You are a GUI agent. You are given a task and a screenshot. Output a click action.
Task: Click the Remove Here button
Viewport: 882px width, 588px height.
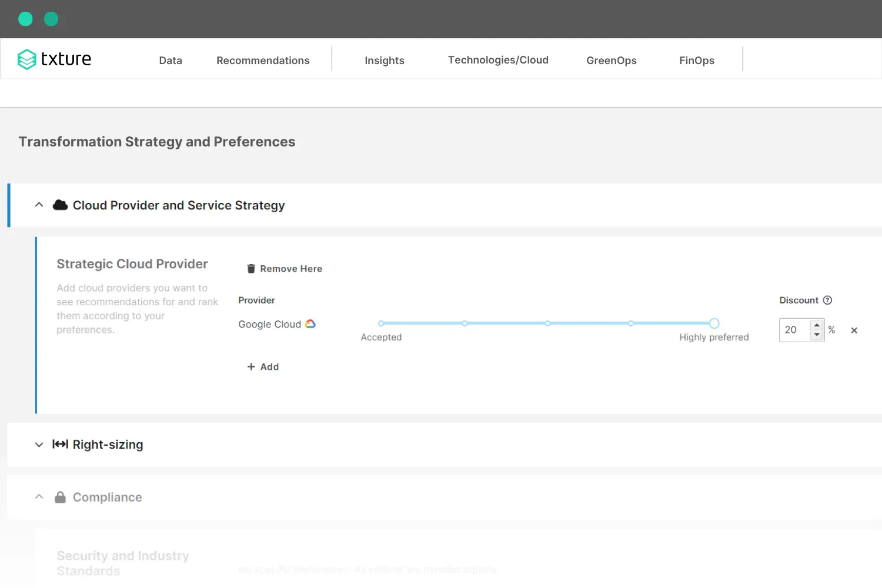pos(290,269)
